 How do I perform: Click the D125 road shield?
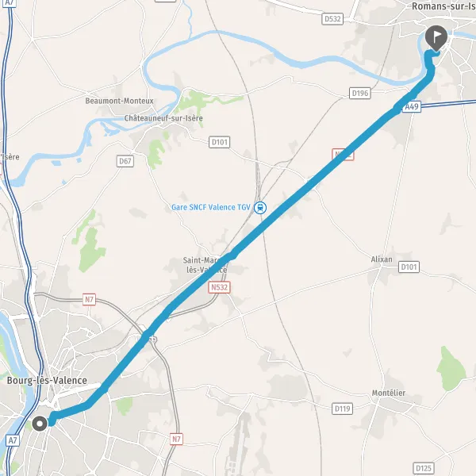pos(424,468)
